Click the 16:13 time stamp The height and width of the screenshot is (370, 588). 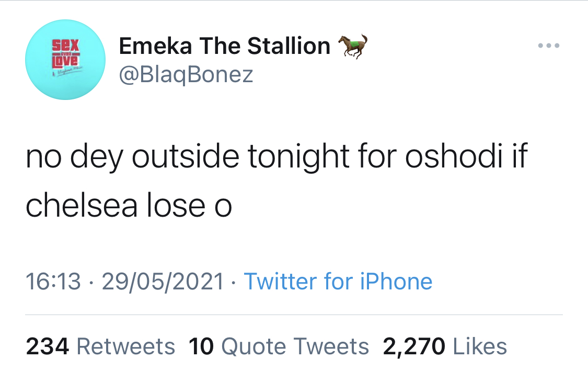pos(53,282)
